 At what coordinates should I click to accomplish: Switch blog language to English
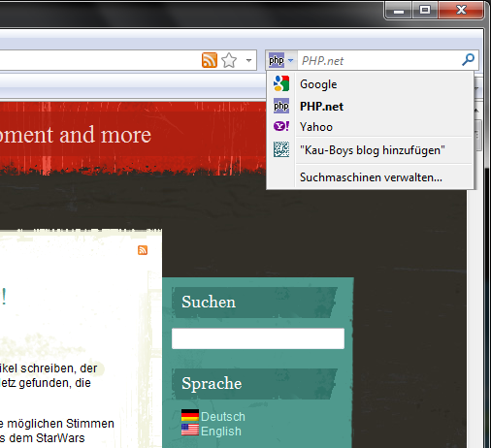tap(221, 432)
